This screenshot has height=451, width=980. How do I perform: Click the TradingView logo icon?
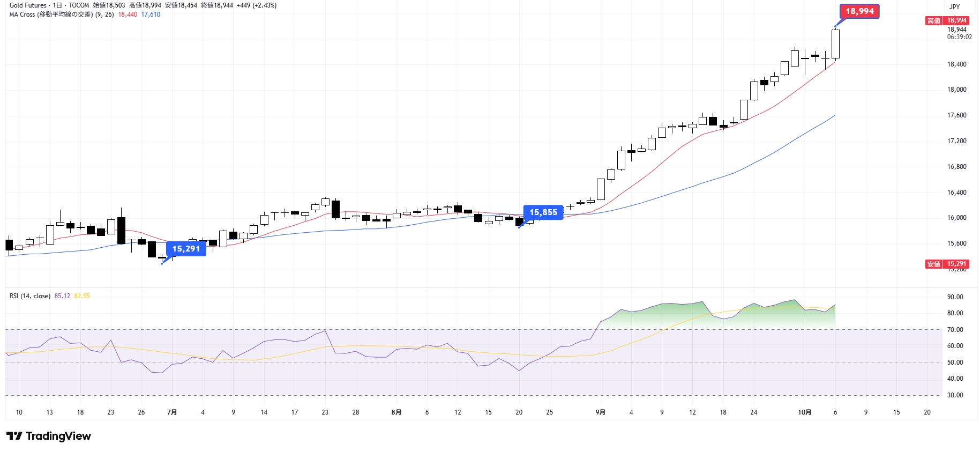14,436
